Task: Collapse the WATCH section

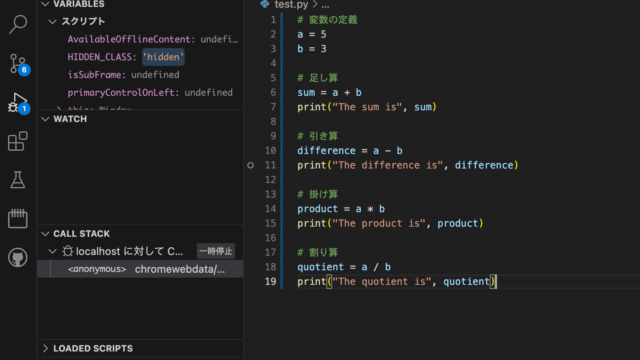Action: [46, 119]
